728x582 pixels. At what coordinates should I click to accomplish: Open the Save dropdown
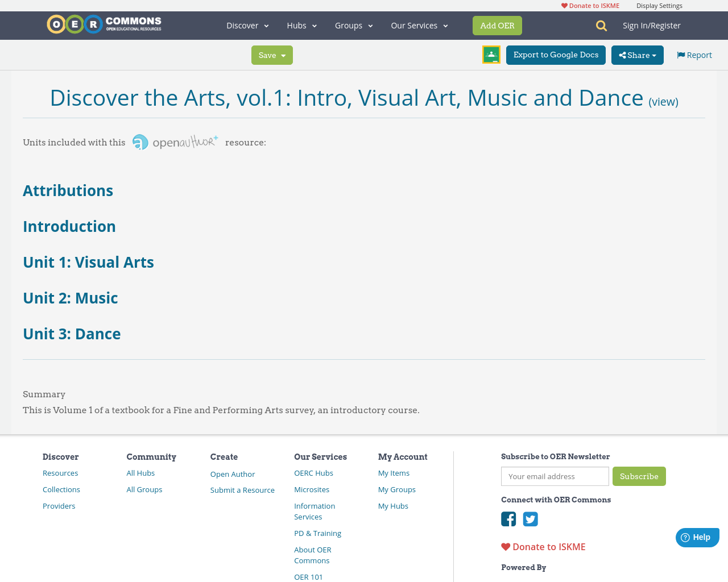click(272, 55)
